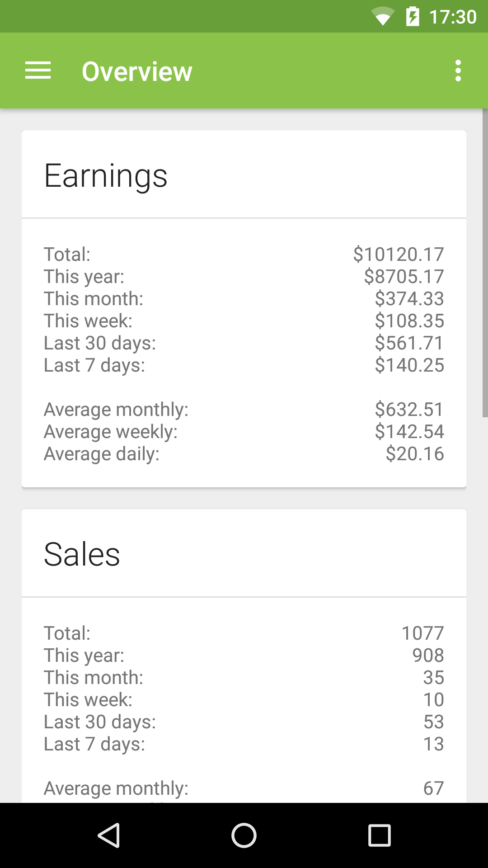The height and width of the screenshot is (868, 488).
Task: Click the vertical scrollbar on the right
Action: [x=485, y=262]
